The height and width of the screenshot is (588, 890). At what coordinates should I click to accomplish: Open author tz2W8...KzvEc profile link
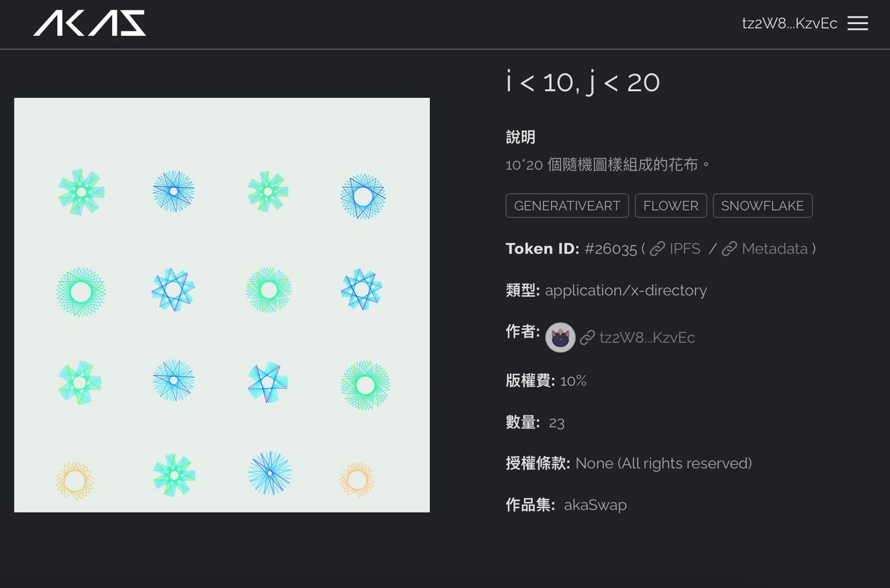pos(647,337)
